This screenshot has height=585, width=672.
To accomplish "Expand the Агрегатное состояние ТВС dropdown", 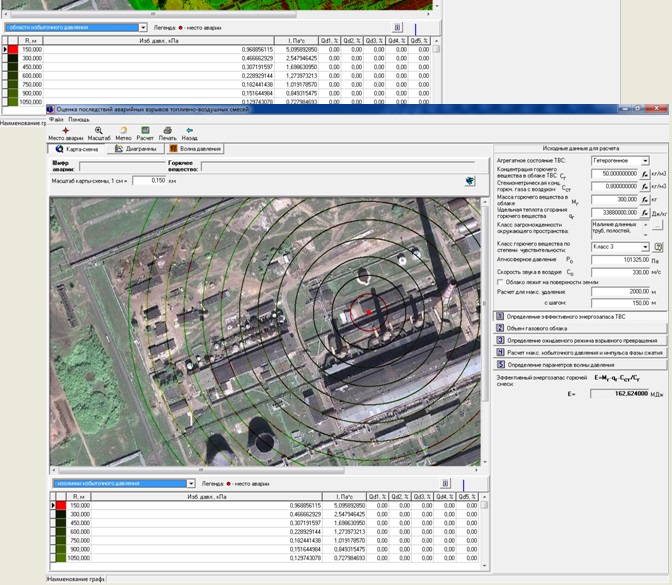I will coord(645,160).
